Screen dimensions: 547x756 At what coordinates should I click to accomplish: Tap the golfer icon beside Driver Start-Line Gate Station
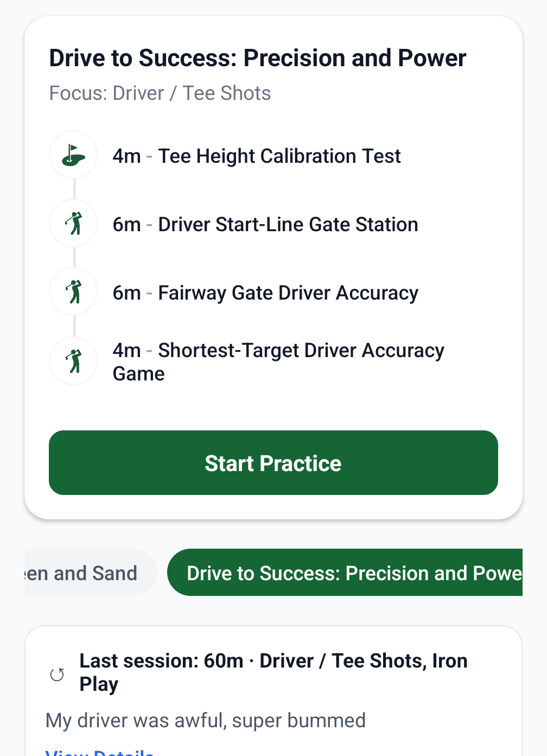73,224
